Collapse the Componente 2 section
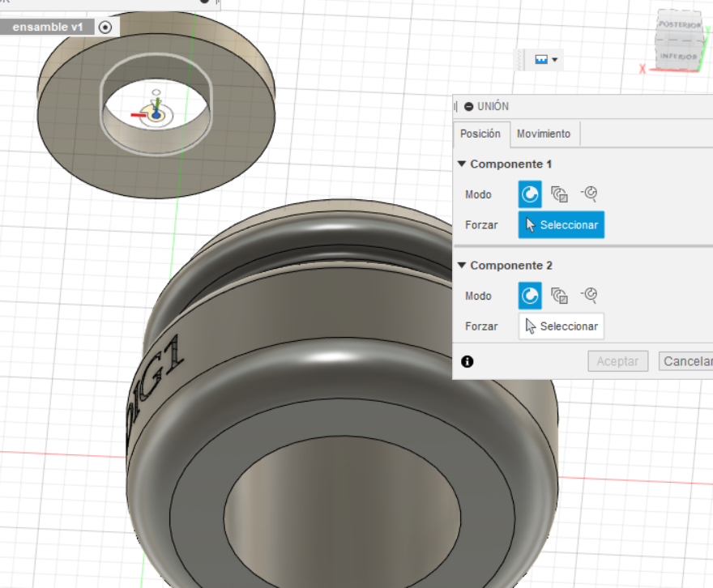 point(462,266)
